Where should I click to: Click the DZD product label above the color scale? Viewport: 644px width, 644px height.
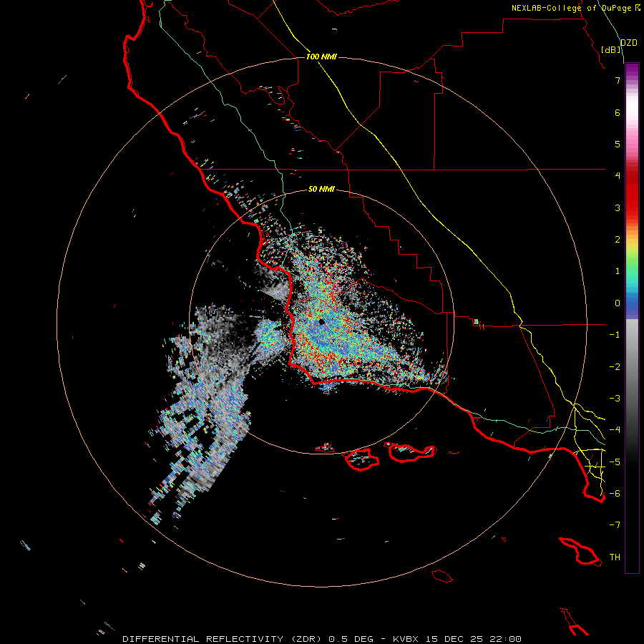pyautogui.click(x=629, y=43)
